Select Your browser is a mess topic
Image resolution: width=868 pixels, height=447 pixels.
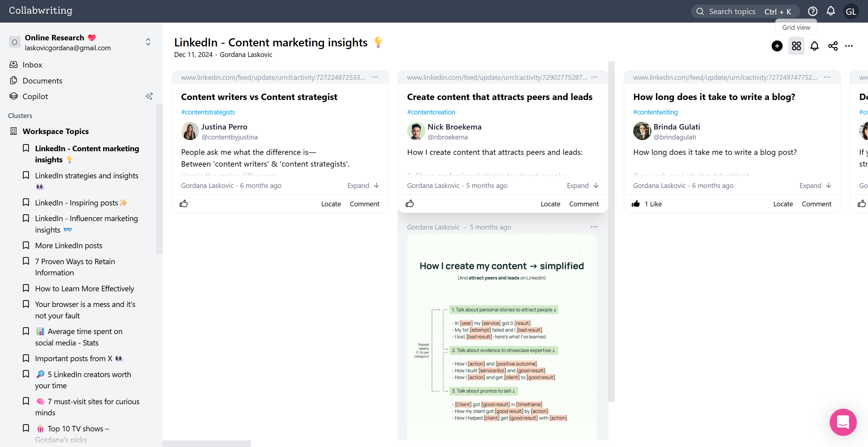(85, 310)
